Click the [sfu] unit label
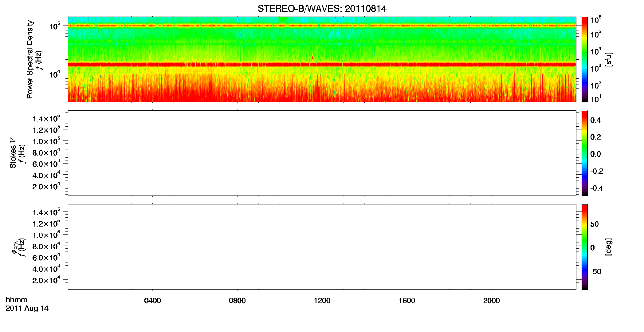 pos(608,59)
